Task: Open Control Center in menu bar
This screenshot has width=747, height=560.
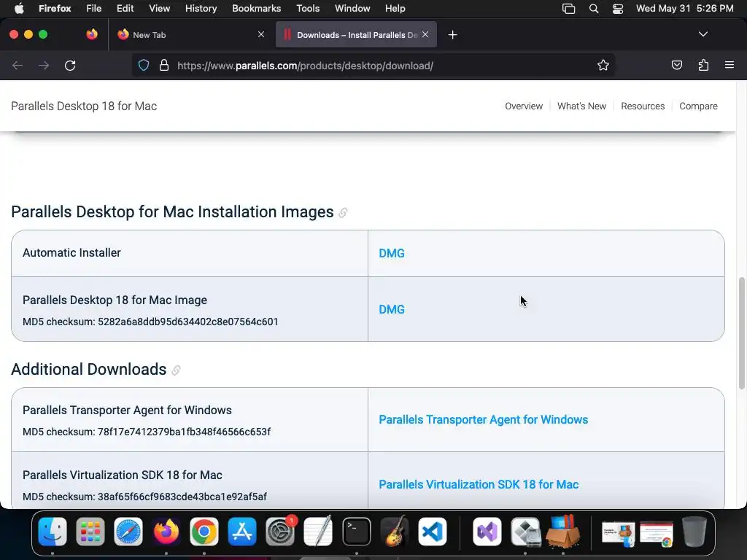Action: pos(618,9)
